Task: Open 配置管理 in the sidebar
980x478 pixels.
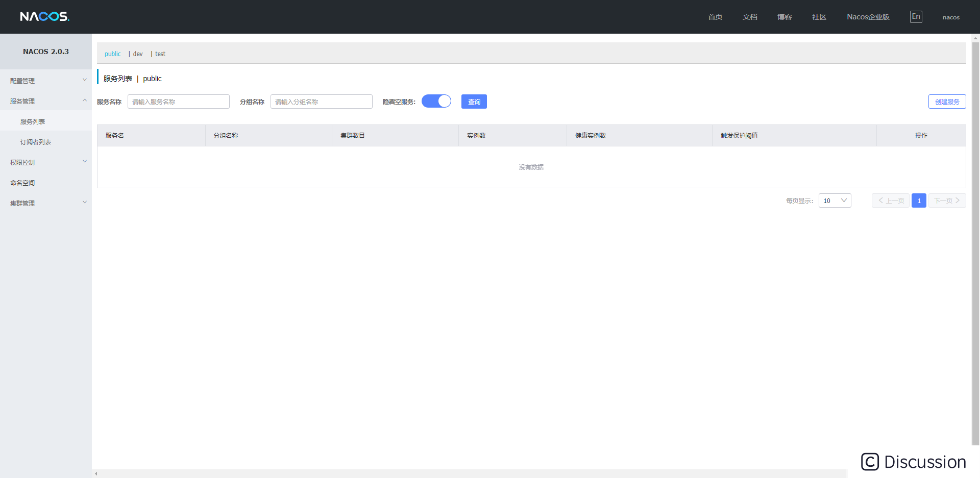Action: [x=46, y=81]
